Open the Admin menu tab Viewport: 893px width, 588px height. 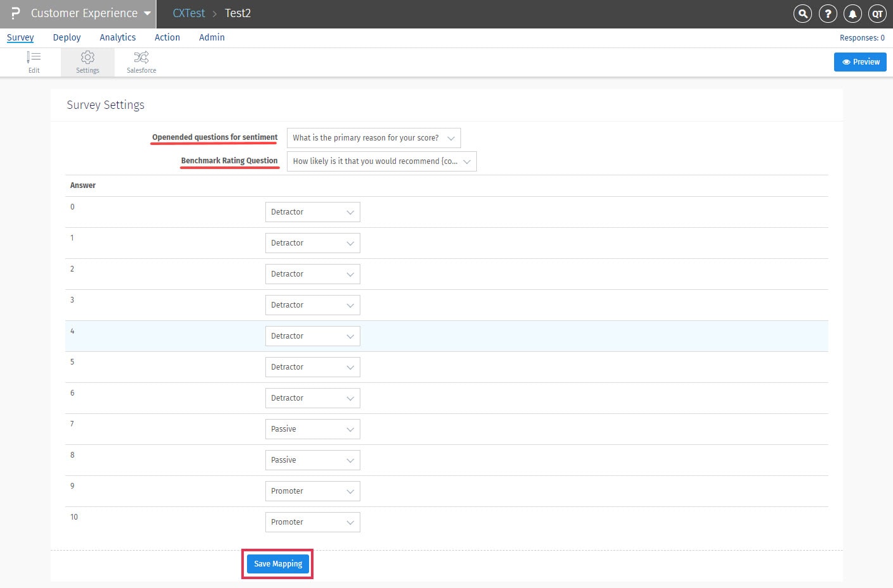(x=212, y=37)
